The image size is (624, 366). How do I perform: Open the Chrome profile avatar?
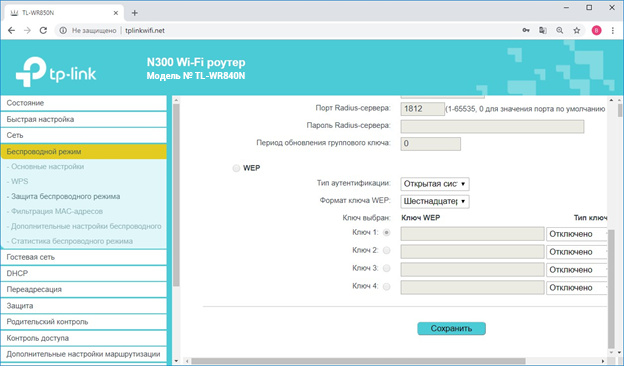[596, 31]
